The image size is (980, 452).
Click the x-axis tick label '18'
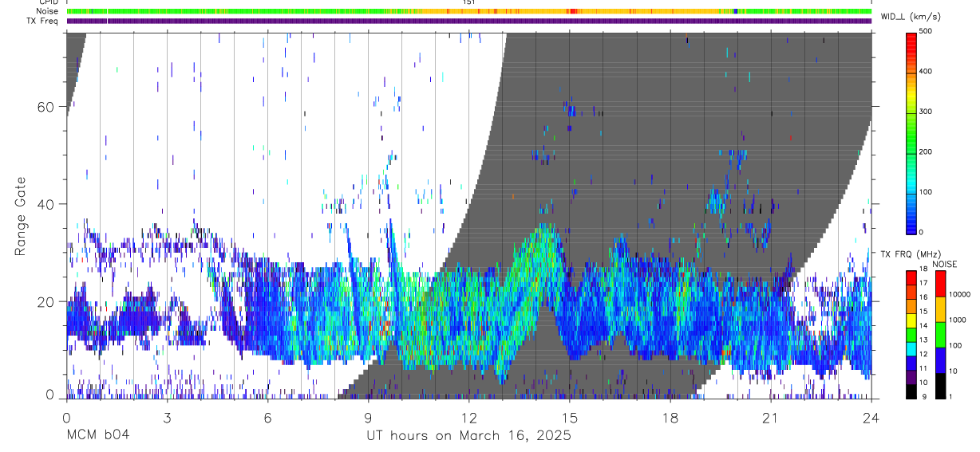click(670, 417)
